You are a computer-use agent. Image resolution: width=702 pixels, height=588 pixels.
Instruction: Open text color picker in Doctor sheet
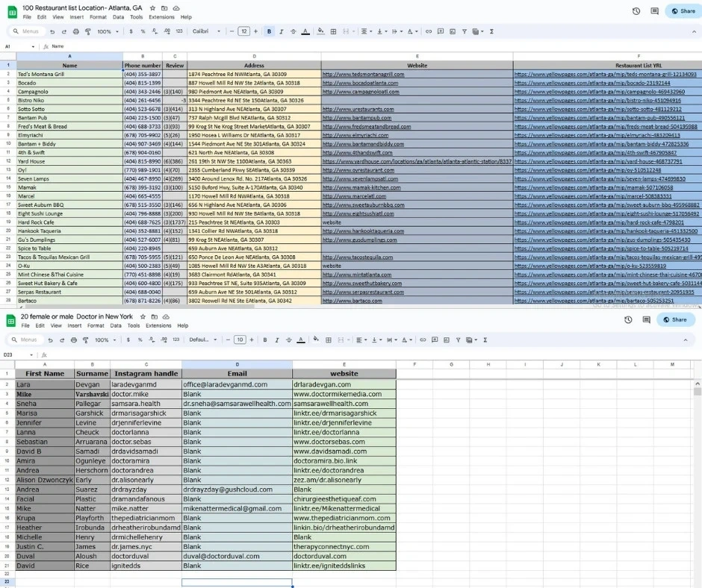(x=301, y=340)
